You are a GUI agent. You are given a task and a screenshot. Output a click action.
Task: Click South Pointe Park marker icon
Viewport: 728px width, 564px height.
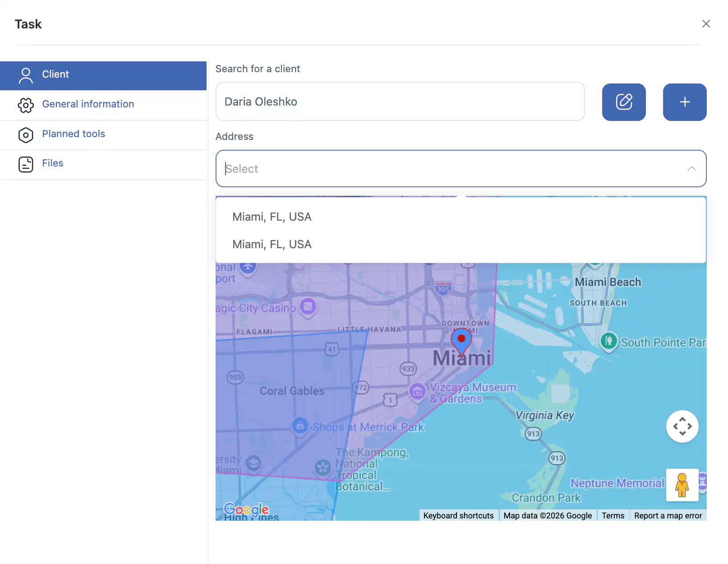tap(608, 341)
